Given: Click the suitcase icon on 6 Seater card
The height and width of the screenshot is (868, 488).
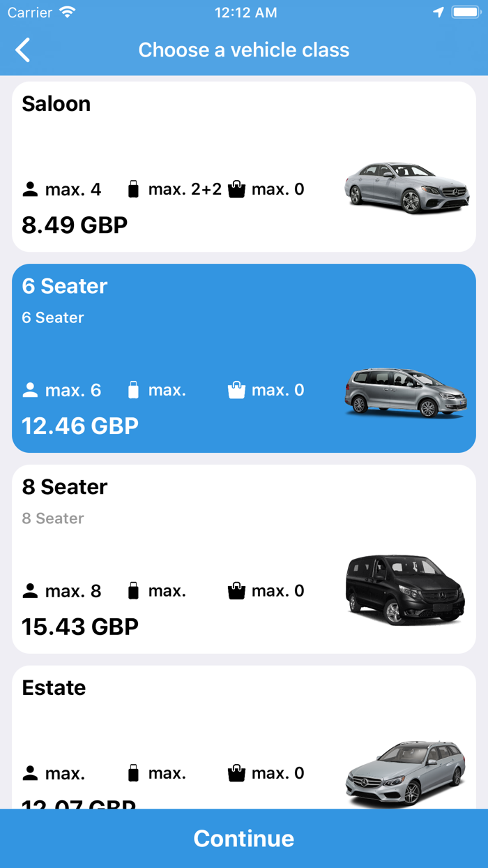Looking at the screenshot, I should pyautogui.click(x=134, y=390).
